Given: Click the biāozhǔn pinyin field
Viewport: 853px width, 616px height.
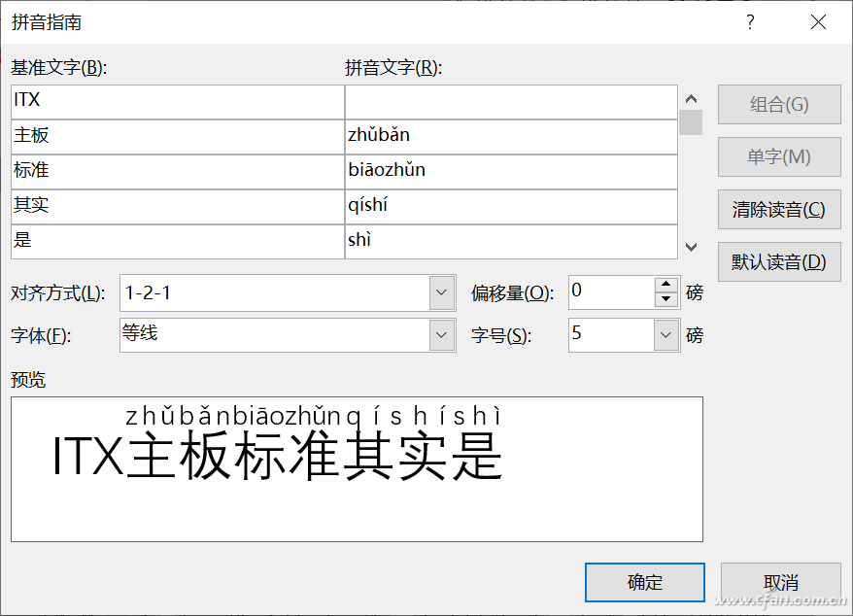Looking at the screenshot, I should (x=511, y=172).
